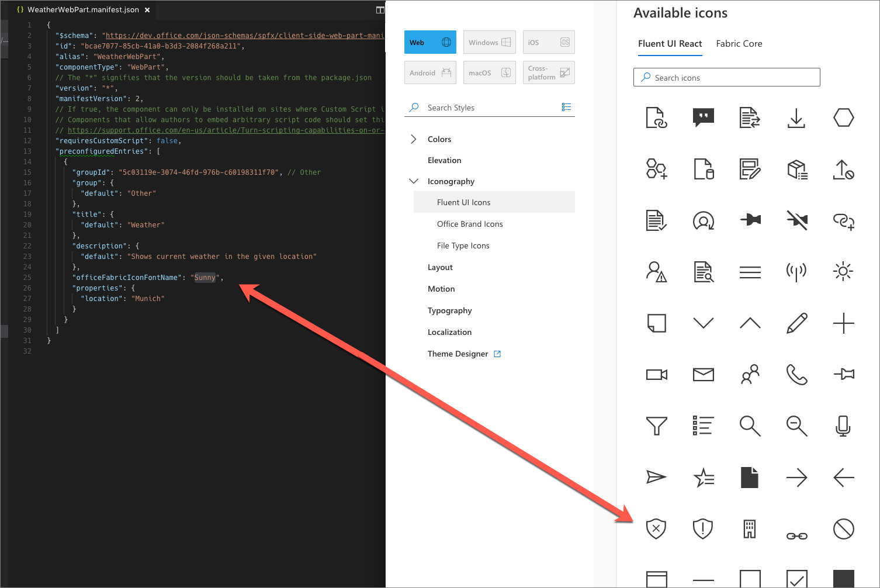
Task: Click the Search Styles field
Action: [x=490, y=108]
